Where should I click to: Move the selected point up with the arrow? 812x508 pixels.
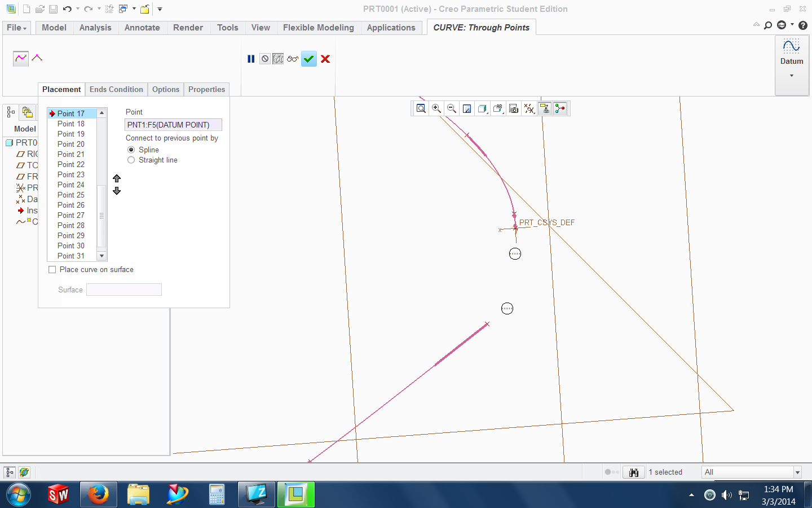coord(117,178)
